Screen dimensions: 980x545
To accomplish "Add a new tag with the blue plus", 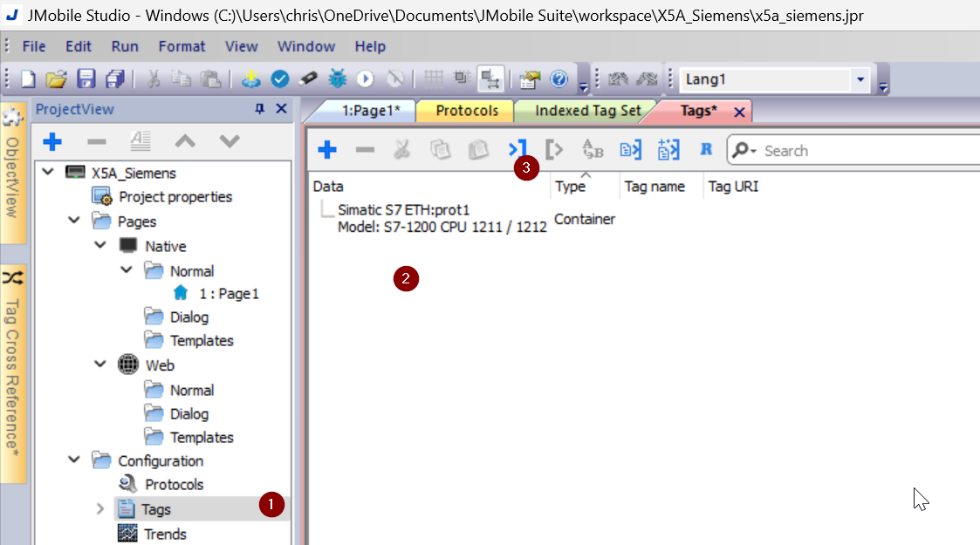I will [x=327, y=150].
